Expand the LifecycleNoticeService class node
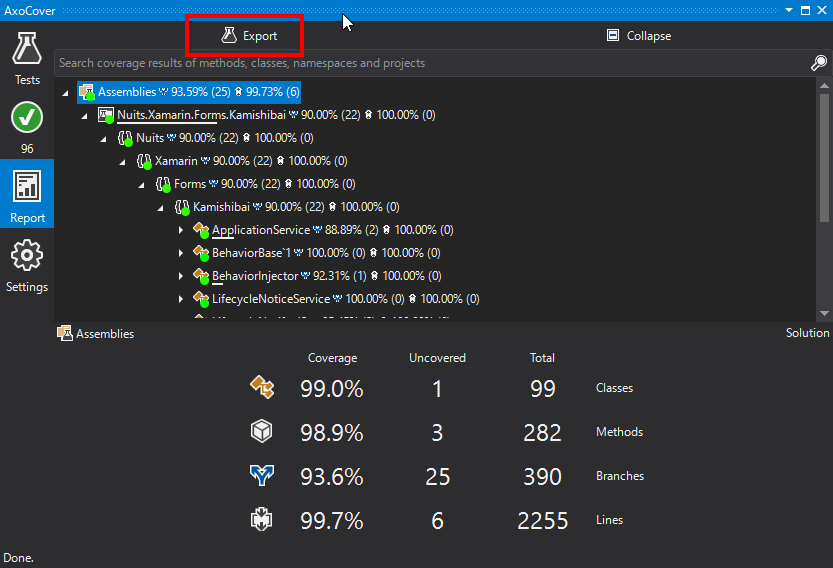The width and height of the screenshot is (833, 568). [x=181, y=299]
